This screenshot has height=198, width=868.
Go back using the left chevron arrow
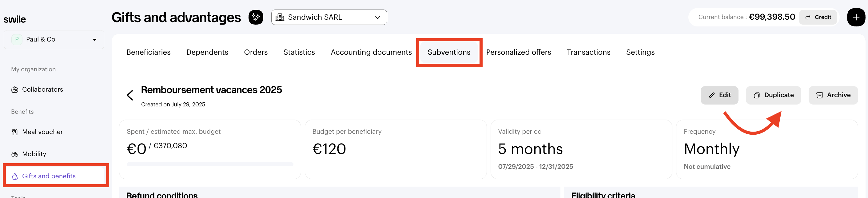(130, 95)
